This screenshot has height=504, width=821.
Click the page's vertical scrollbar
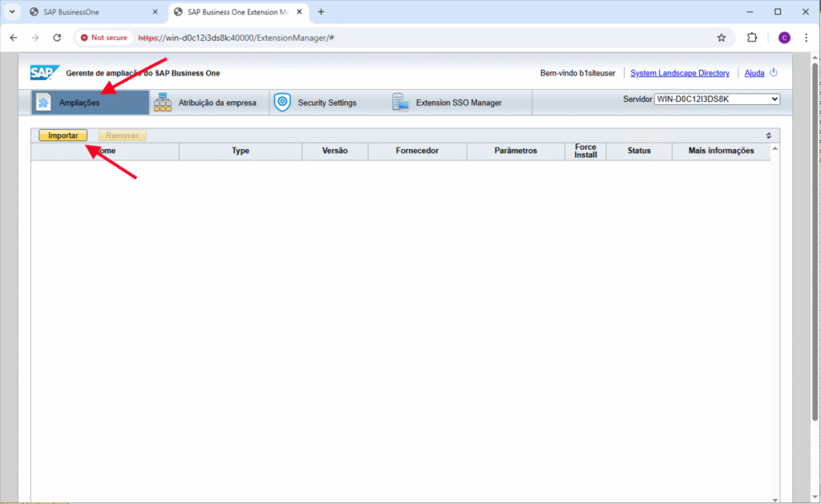(815, 240)
